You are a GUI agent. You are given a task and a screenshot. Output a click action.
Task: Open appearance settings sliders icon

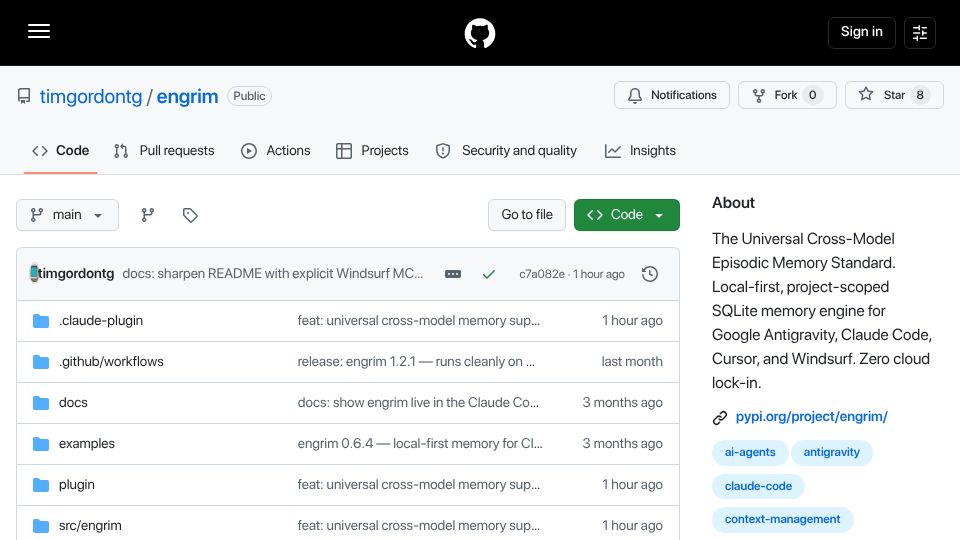(920, 32)
